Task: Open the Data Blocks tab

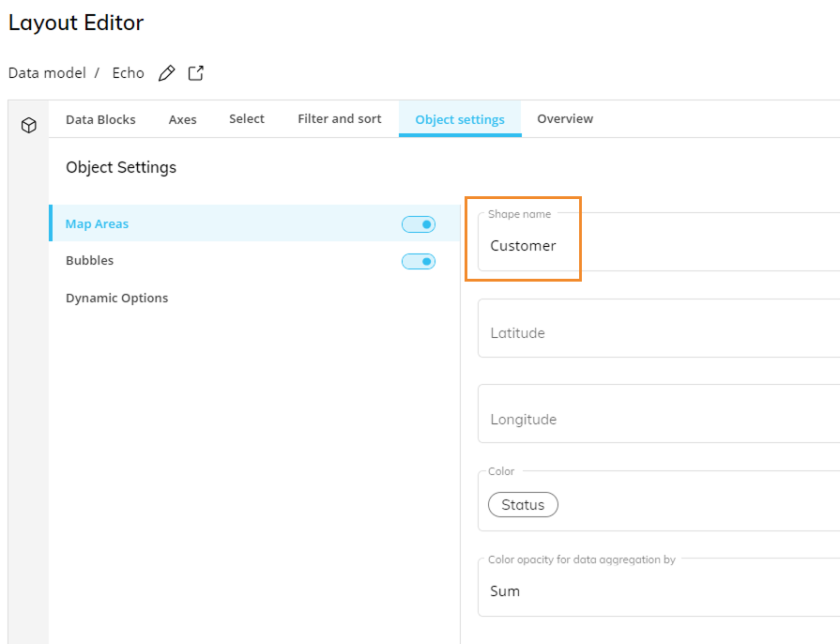Action: (x=100, y=119)
